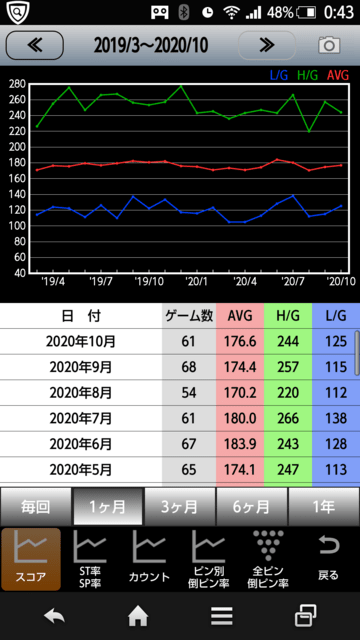Select the 1年 period tab
Screen dimensions: 360x640
point(324,507)
